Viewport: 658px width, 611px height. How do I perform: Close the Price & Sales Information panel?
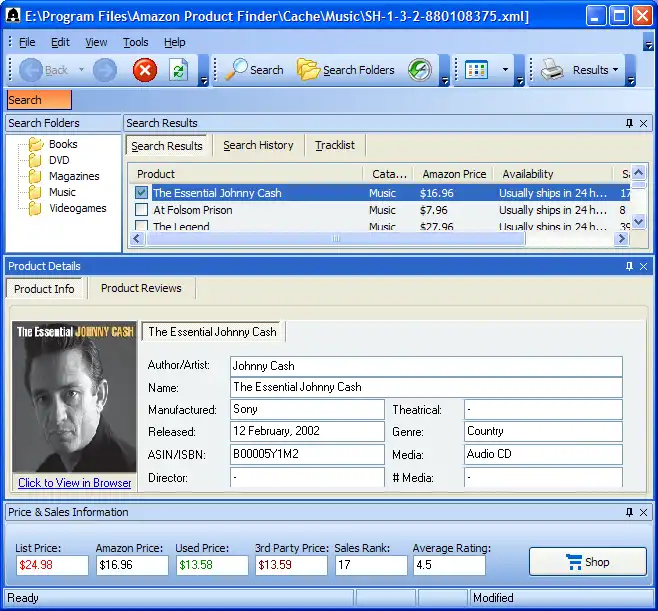pyautogui.click(x=643, y=512)
